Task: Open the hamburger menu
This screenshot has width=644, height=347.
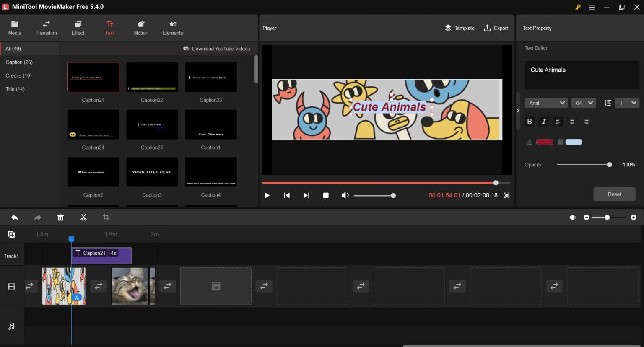Action: pos(592,7)
